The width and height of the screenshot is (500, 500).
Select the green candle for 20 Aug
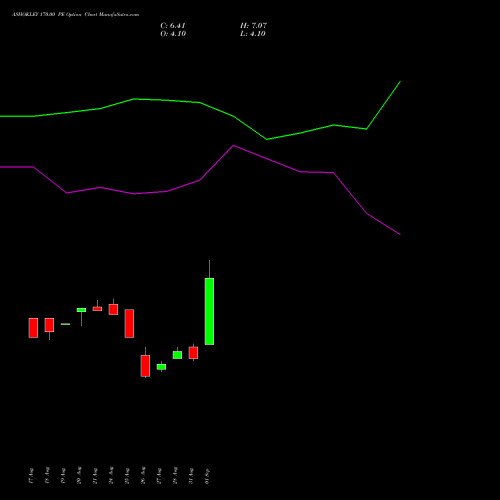coord(81,310)
